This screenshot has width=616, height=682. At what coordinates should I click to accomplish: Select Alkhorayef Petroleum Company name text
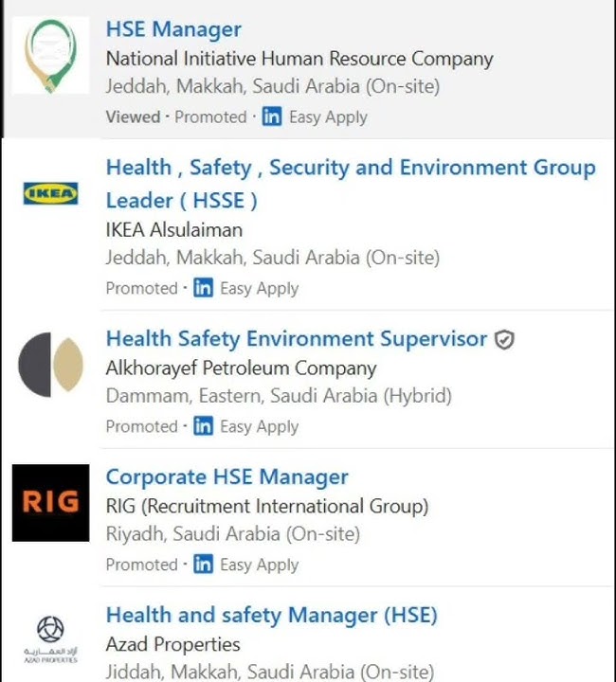click(241, 368)
